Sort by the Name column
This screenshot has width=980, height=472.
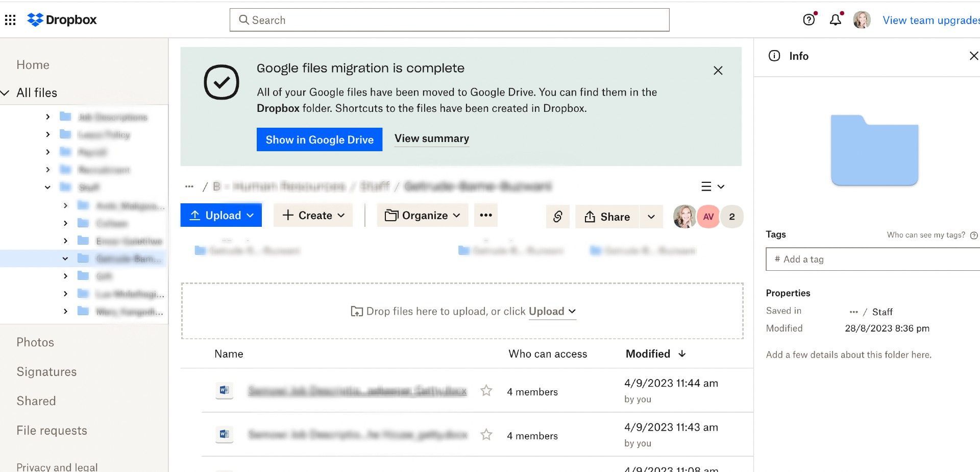click(x=229, y=354)
